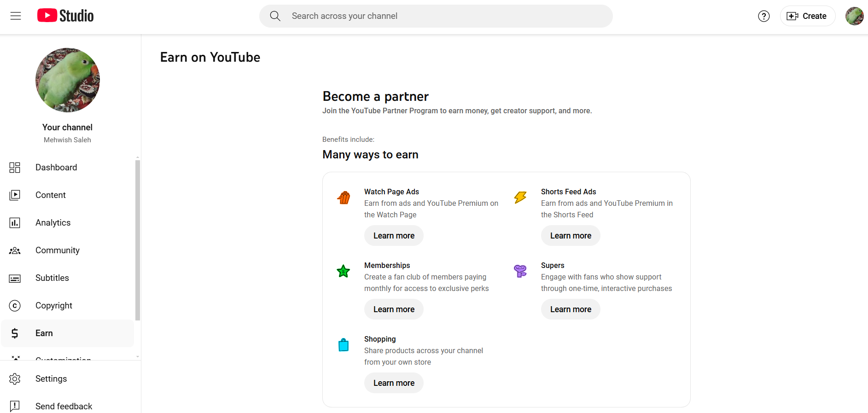Learn more about Supers

tap(571, 309)
